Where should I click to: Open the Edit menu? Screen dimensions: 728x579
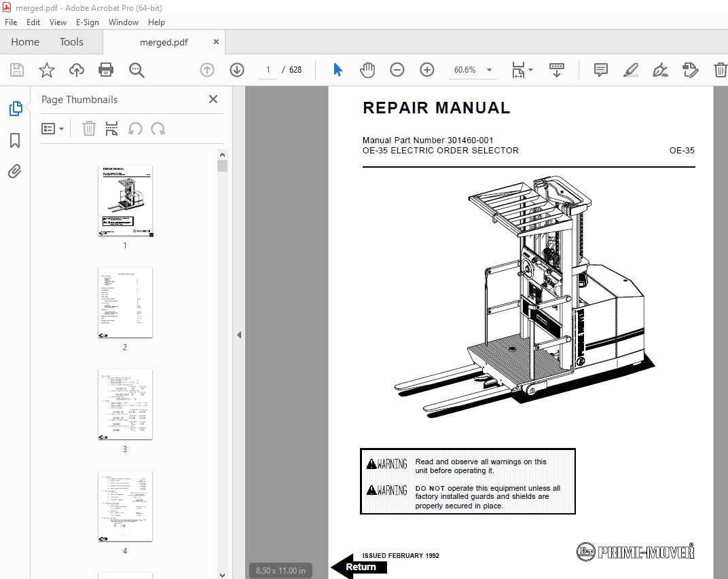[x=33, y=22]
